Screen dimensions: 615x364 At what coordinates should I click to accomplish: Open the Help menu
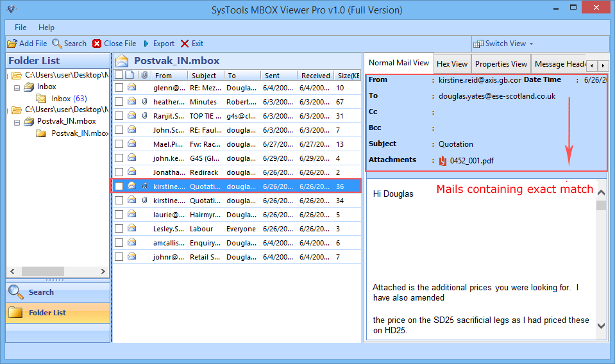[x=46, y=28]
